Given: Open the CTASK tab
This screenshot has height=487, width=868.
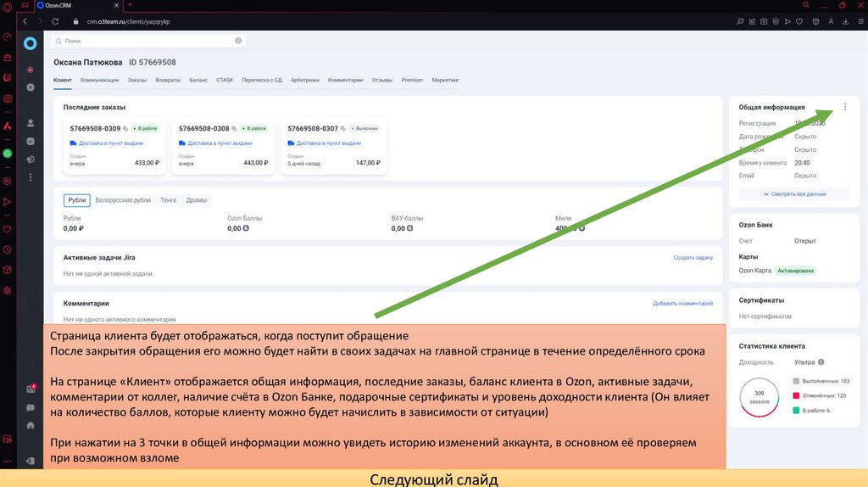Looking at the screenshot, I should (x=224, y=81).
